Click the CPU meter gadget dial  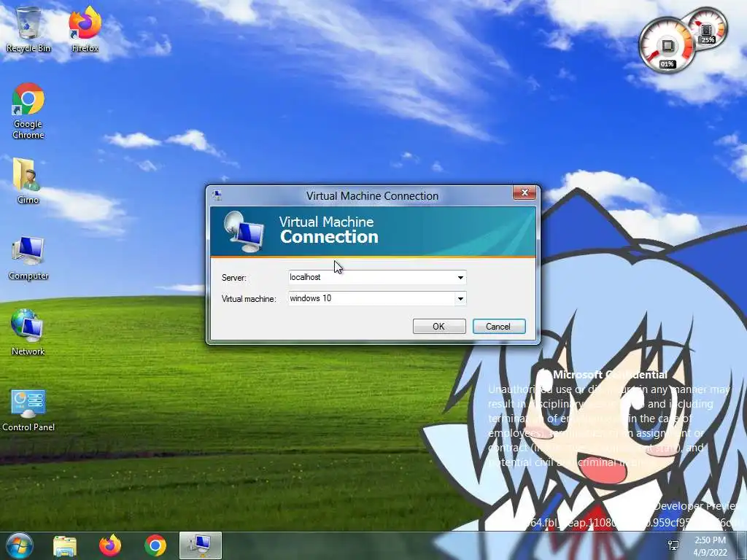pyautogui.click(x=667, y=46)
